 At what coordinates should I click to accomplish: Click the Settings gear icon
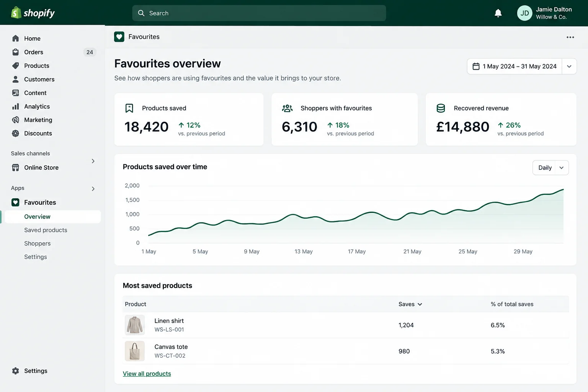click(x=16, y=371)
